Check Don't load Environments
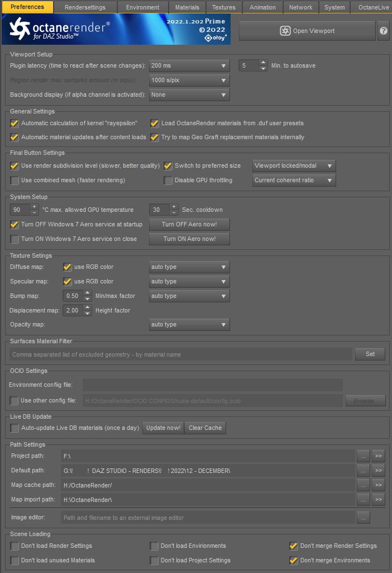 154,546
